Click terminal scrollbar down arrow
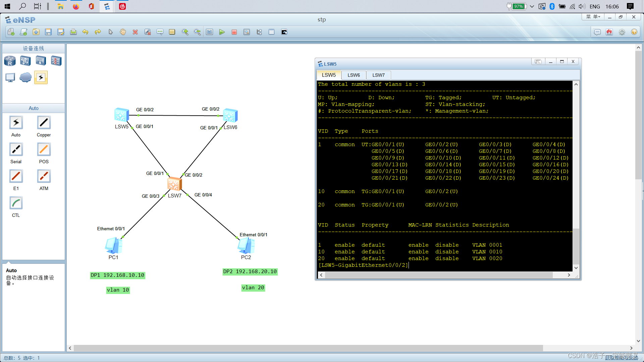The width and height of the screenshot is (644, 362). (576, 268)
